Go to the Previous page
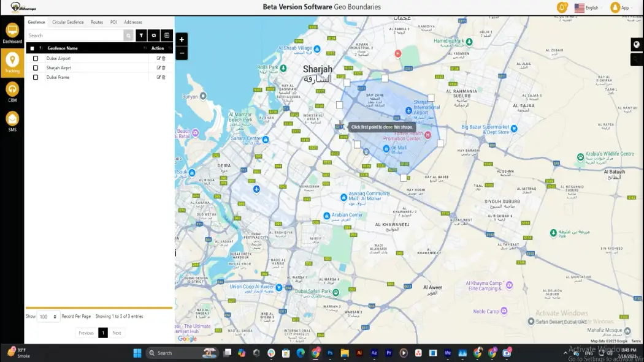Image resolution: width=644 pixels, height=362 pixels. click(x=86, y=333)
